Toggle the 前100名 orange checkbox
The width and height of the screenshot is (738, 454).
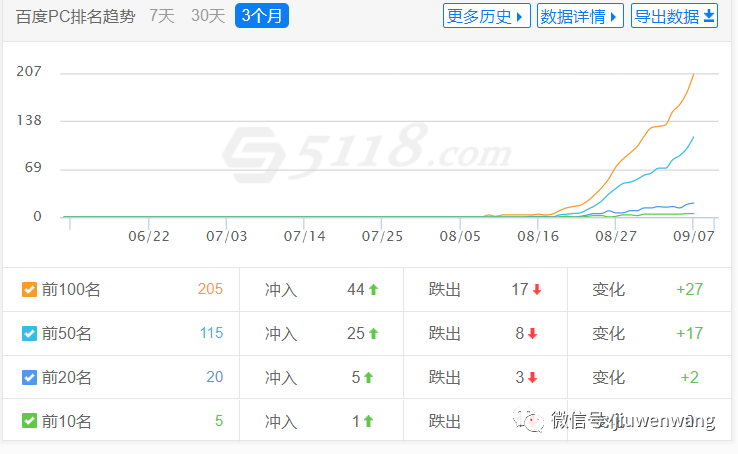pos(29,289)
